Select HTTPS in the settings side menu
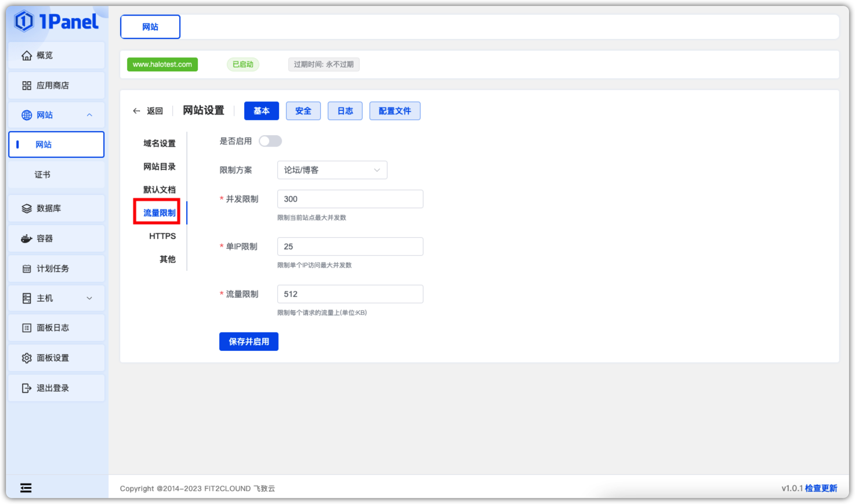Image resolution: width=855 pixels, height=504 pixels. [162, 236]
